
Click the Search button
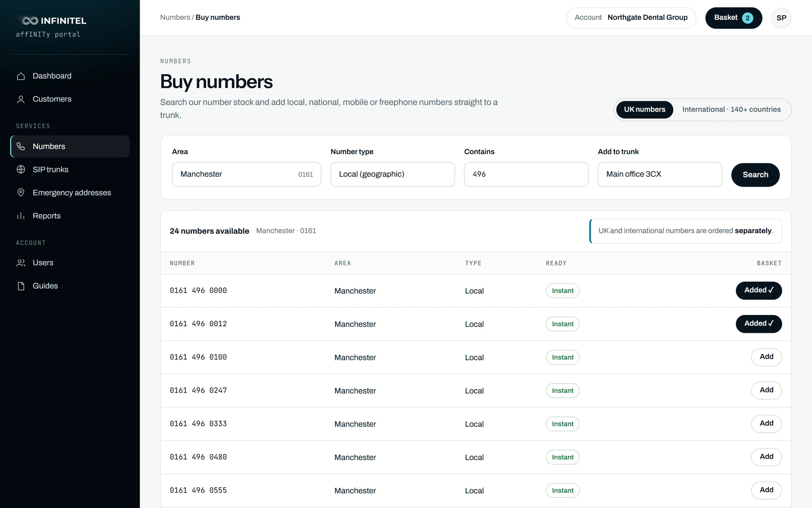click(755, 175)
